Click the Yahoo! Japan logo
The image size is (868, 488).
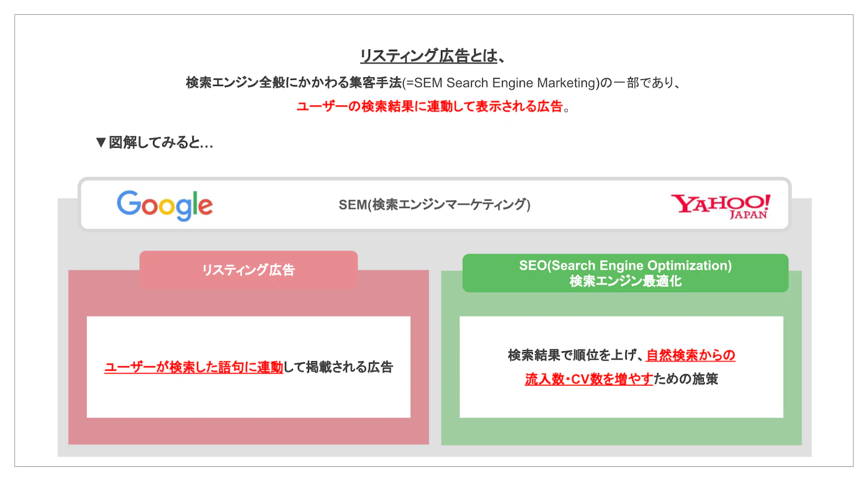721,206
